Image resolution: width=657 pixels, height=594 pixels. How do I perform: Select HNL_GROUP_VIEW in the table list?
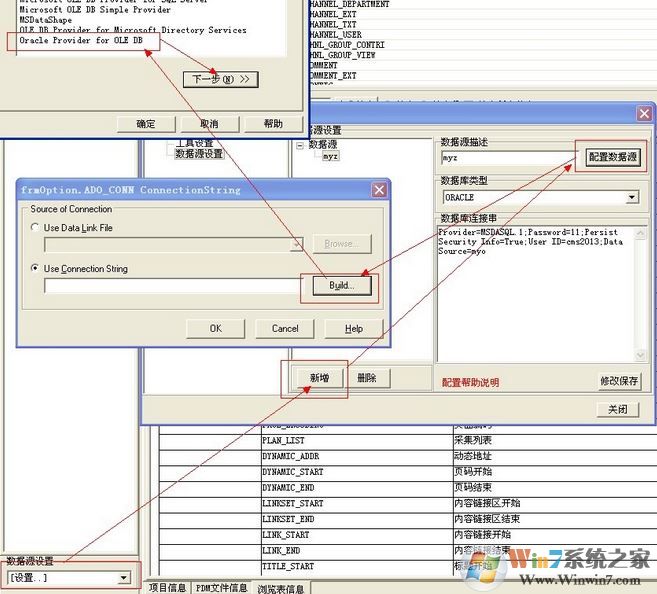tap(343, 55)
